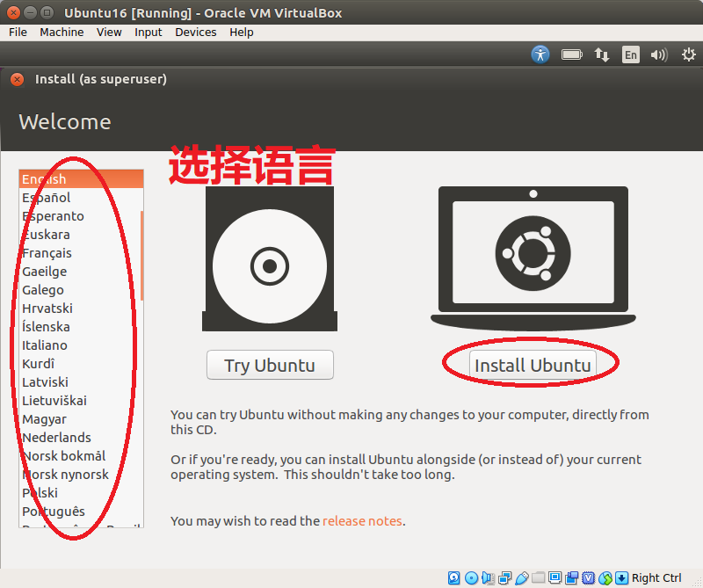This screenshot has height=588, width=703.
Task: Click the hard disk activity status icon
Action: click(453, 577)
